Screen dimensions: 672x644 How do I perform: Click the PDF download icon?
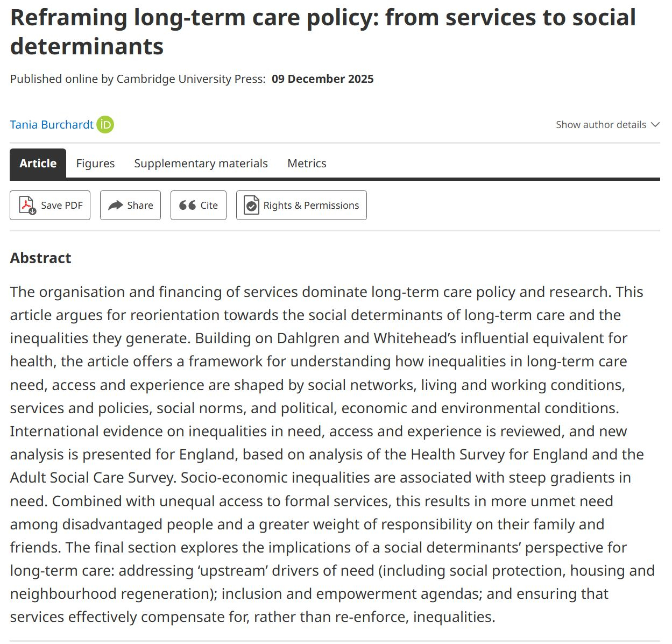[x=27, y=205]
